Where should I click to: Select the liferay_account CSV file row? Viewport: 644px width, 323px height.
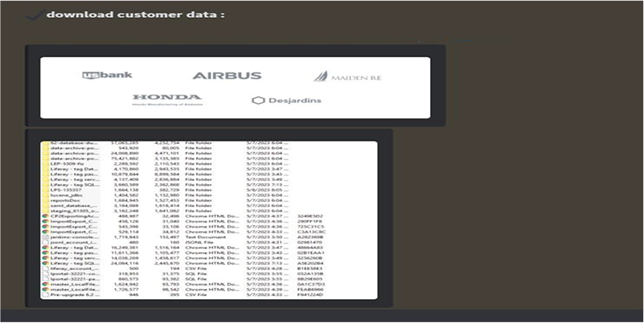[x=209, y=268]
